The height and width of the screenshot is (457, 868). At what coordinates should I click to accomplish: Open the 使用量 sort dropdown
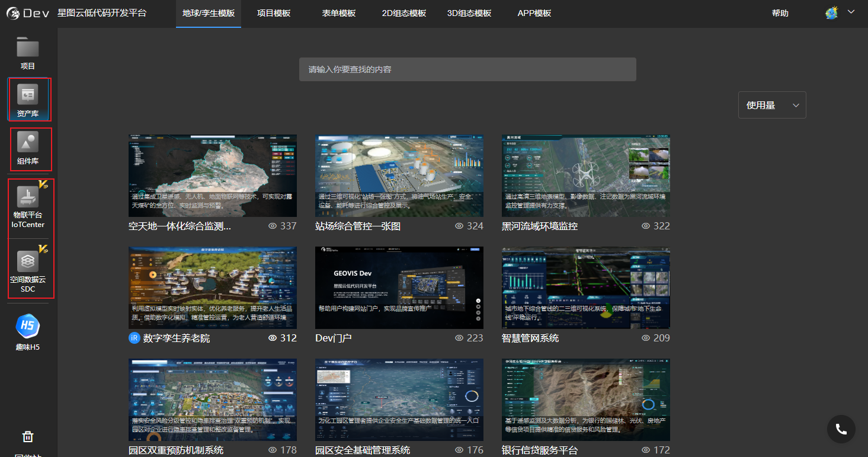(772, 105)
